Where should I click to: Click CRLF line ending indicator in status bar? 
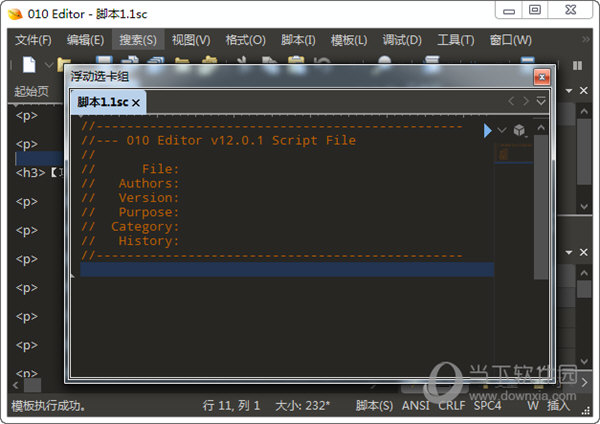[452, 406]
